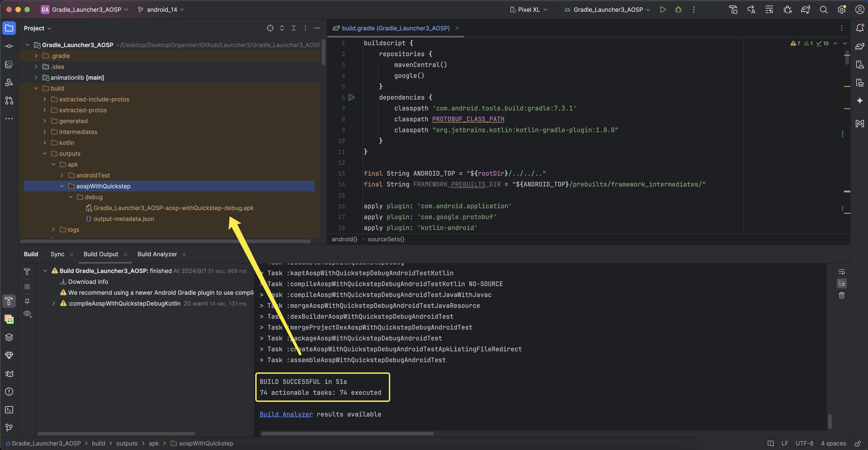
Task: Toggle view eye icon in Build panel
Action: (x=27, y=314)
